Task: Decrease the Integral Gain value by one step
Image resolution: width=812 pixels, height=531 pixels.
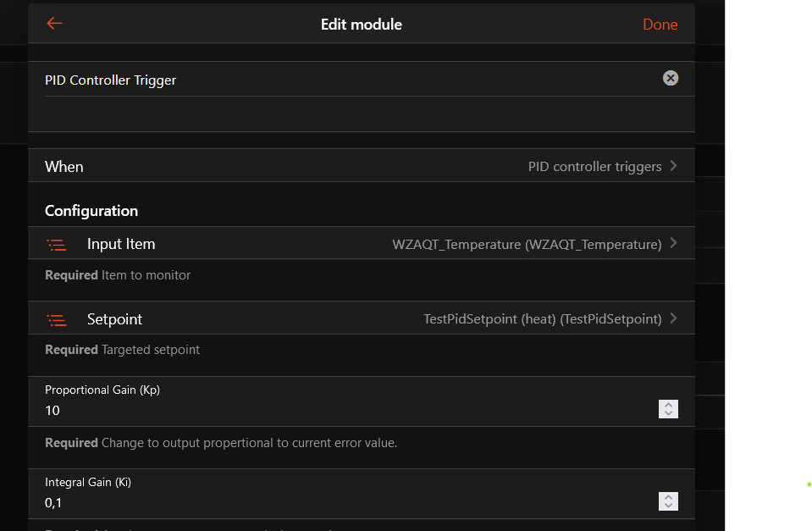Action: [x=669, y=506]
